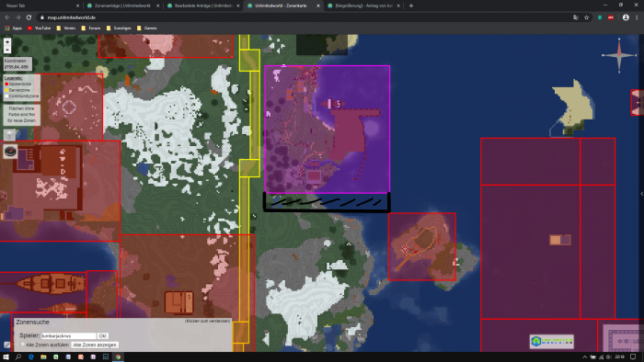This screenshot has width=644, height=362.
Task: Open the red ABP adblock extension
Action: click(x=611, y=17)
